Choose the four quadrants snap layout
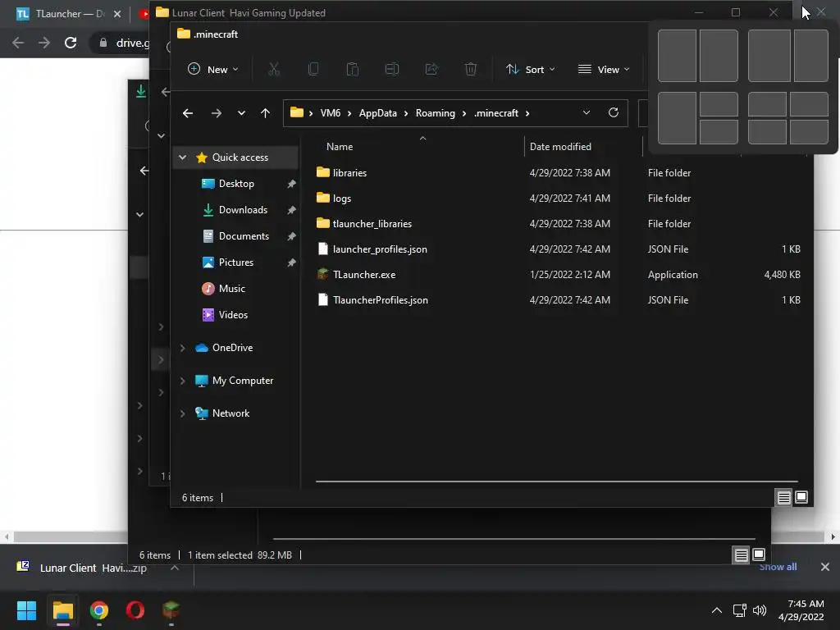The height and width of the screenshot is (630, 840). pos(788,118)
